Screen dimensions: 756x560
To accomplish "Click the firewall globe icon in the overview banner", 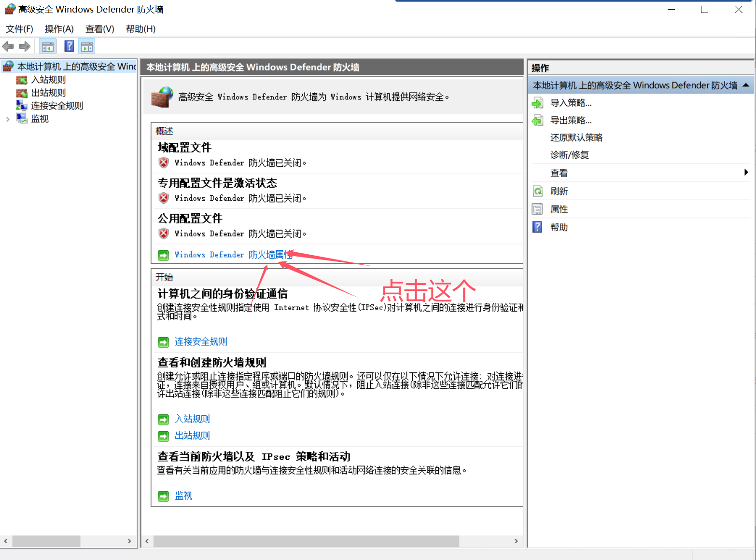I will pyautogui.click(x=162, y=97).
